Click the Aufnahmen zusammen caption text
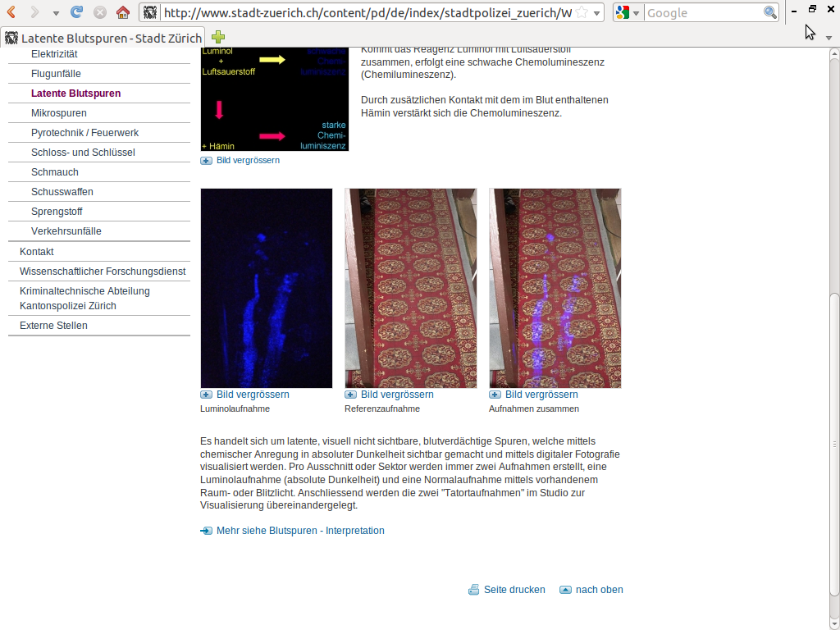Image resolution: width=840 pixels, height=630 pixels. click(533, 409)
